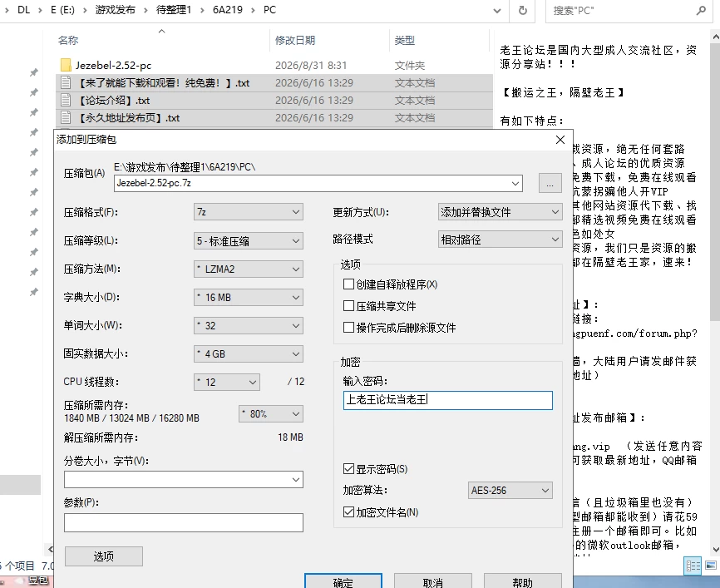
Task: Click the browse "..." button for archive
Action: coord(550,183)
